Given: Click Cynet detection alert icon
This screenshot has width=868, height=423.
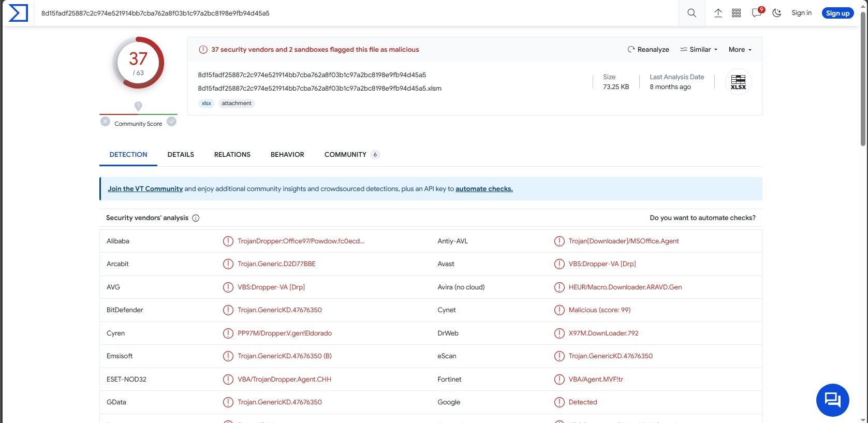Looking at the screenshot, I should (560, 310).
